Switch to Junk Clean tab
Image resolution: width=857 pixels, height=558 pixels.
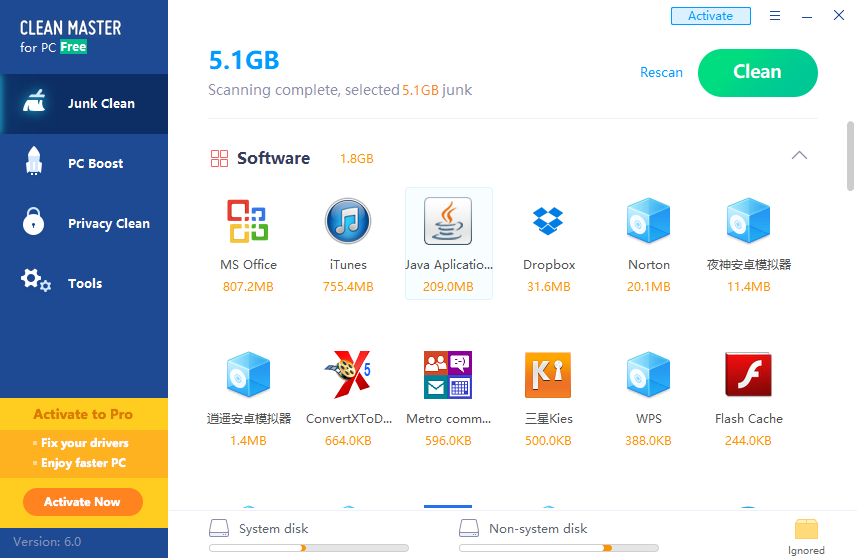tap(84, 104)
